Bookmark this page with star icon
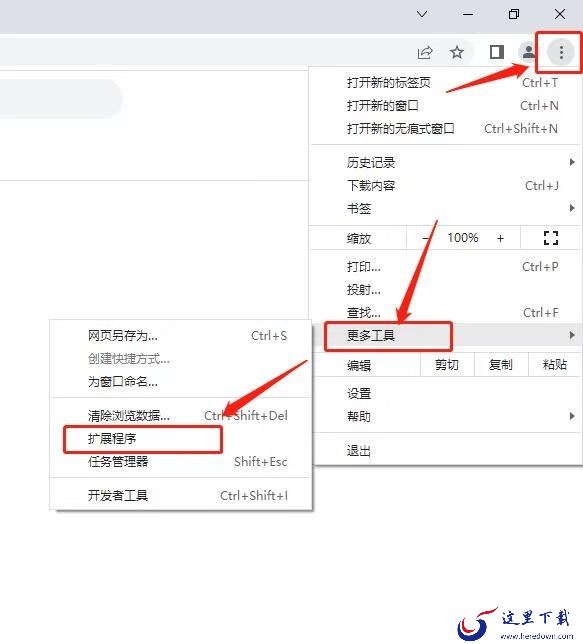583x644 pixels. tap(457, 52)
